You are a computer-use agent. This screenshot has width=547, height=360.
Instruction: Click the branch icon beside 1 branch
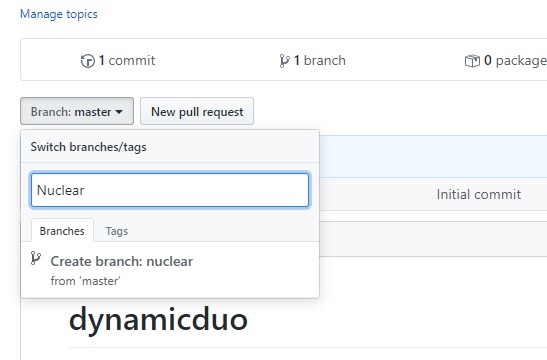(x=284, y=61)
